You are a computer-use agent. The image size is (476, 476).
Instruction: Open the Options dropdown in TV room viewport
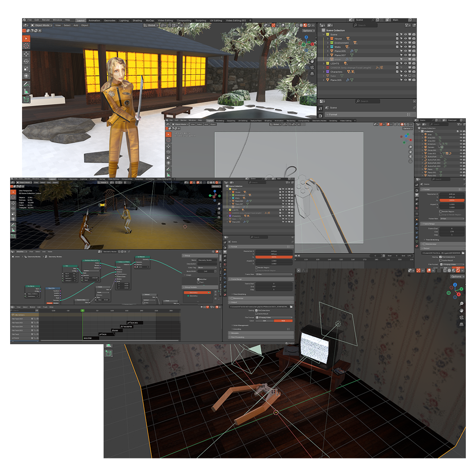coord(457,276)
